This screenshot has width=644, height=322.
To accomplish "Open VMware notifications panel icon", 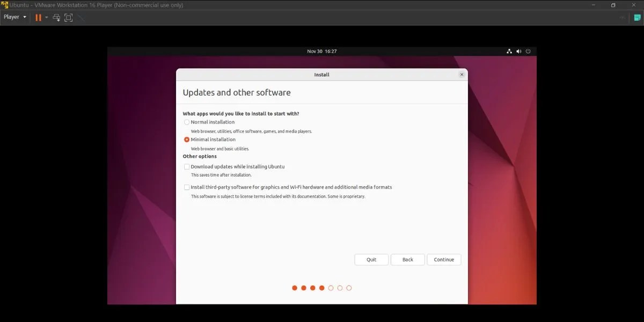I will pyautogui.click(x=638, y=17).
